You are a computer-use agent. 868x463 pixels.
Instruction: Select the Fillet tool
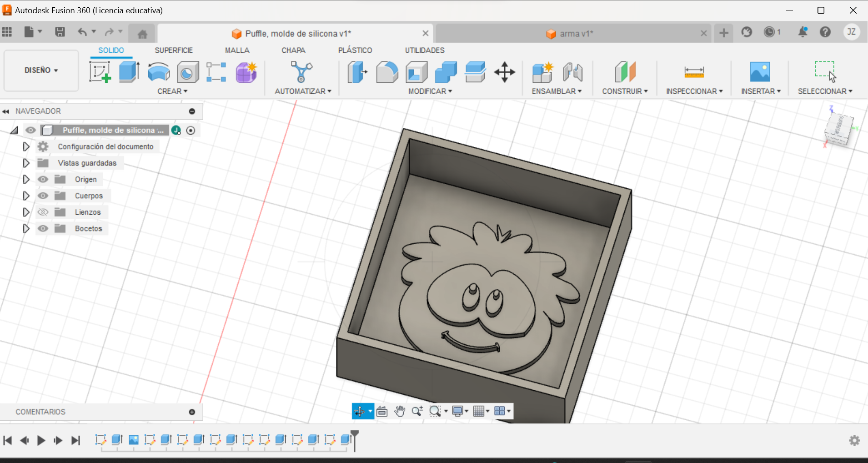(387, 72)
